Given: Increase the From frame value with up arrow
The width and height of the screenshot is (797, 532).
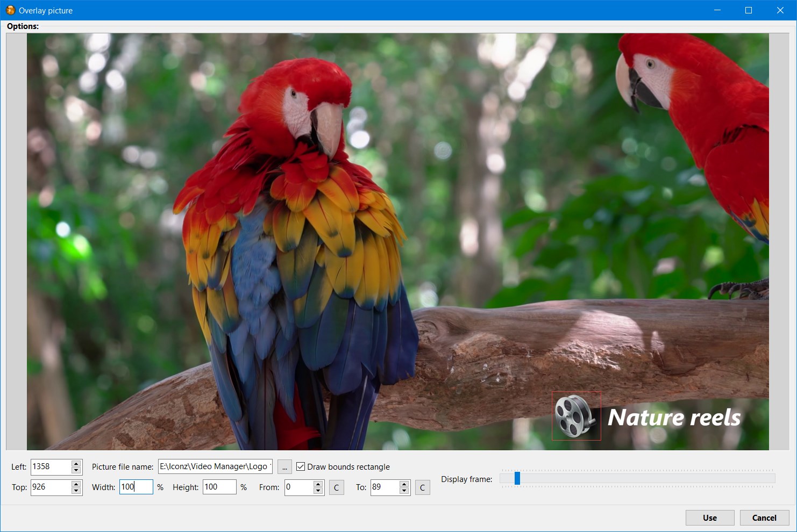Looking at the screenshot, I should 318,484.
